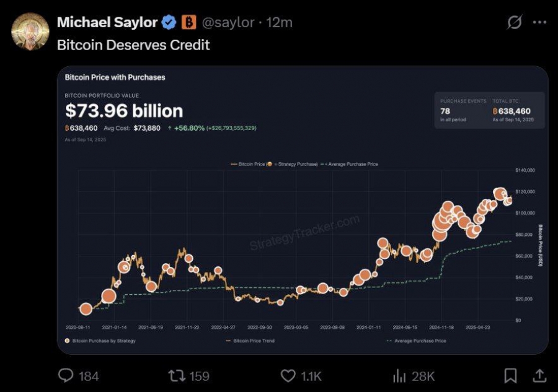Click the $73.96 billion portfolio value

(124, 111)
